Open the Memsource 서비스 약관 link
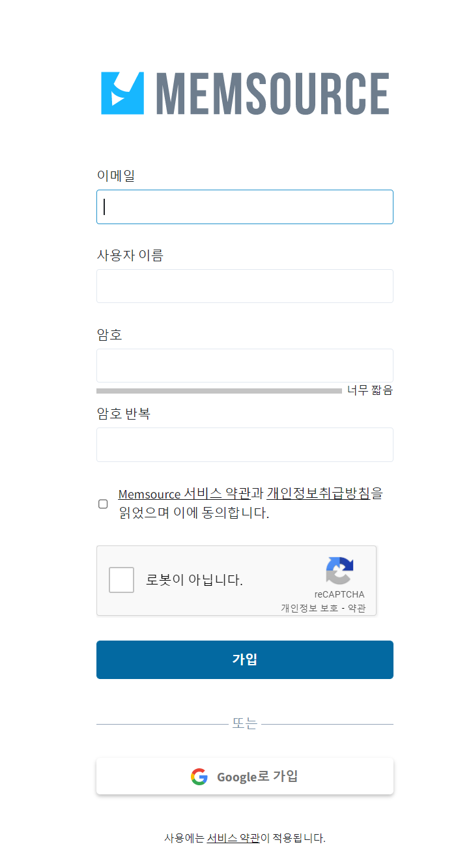This screenshot has height=868, width=471. pyautogui.click(x=179, y=494)
